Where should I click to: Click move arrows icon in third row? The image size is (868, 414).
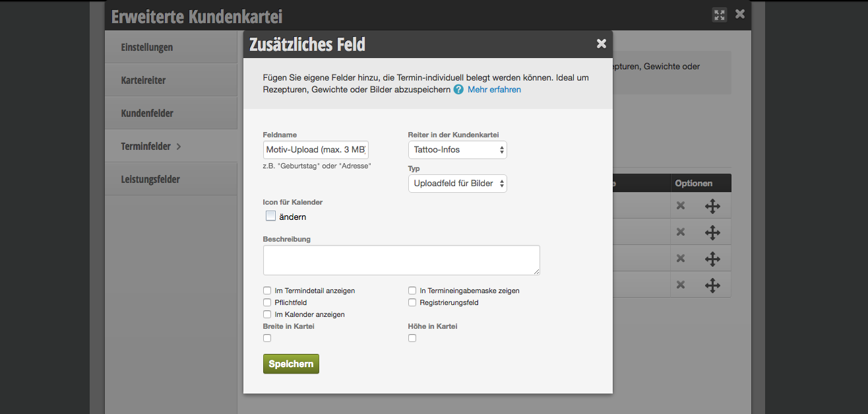pyautogui.click(x=712, y=258)
